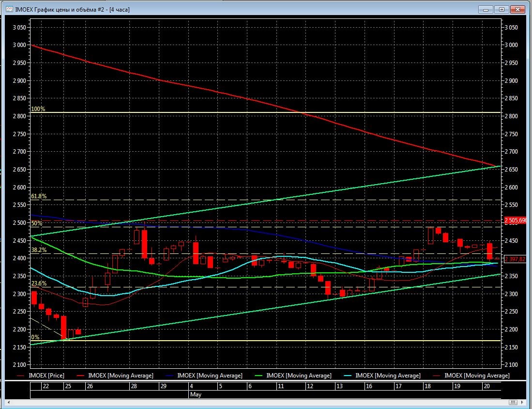Minimize the IMOEX chart window
532x409 pixels.
coord(486,10)
